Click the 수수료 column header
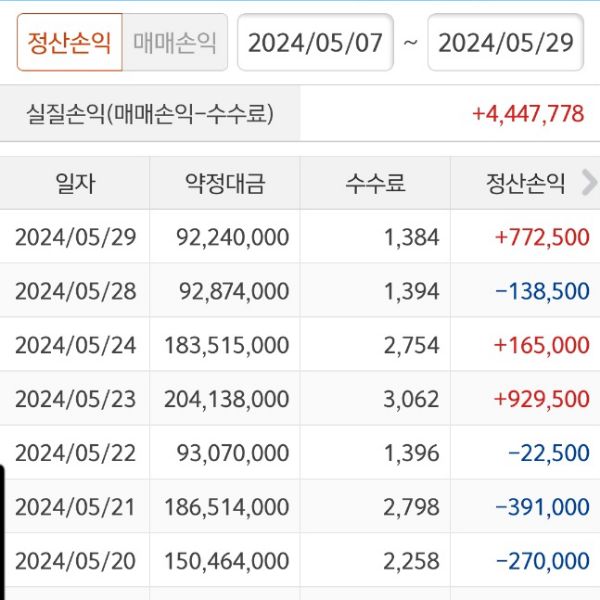The height and width of the screenshot is (600, 600). click(375, 183)
